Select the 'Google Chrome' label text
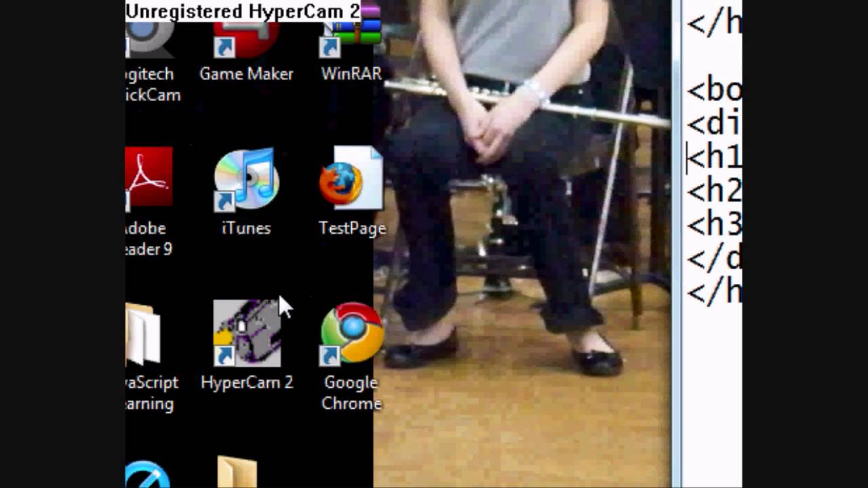Screen dimensions: 868x488 351,393
